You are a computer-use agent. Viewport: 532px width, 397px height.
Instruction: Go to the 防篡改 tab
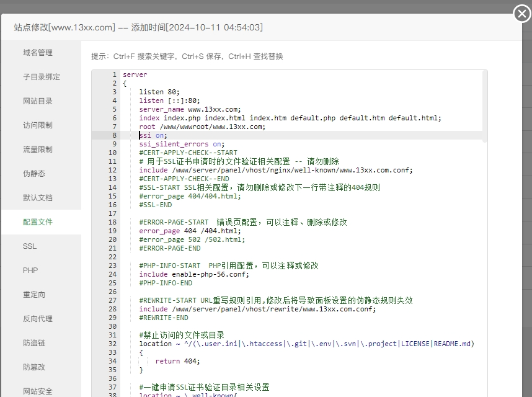[34, 367]
